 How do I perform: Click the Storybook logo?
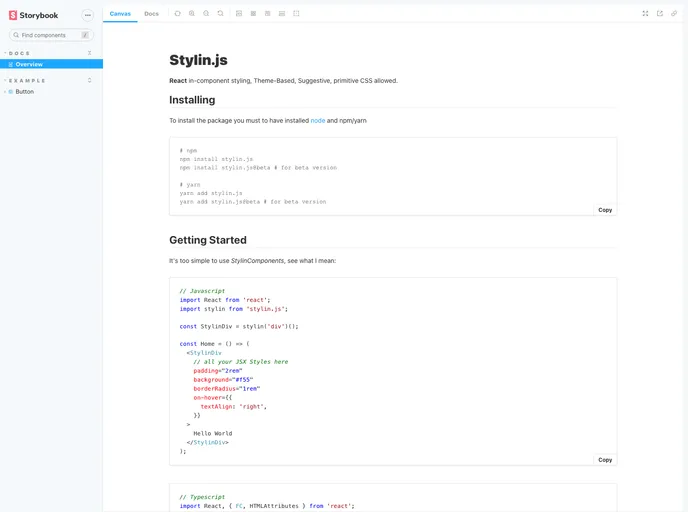click(33, 15)
